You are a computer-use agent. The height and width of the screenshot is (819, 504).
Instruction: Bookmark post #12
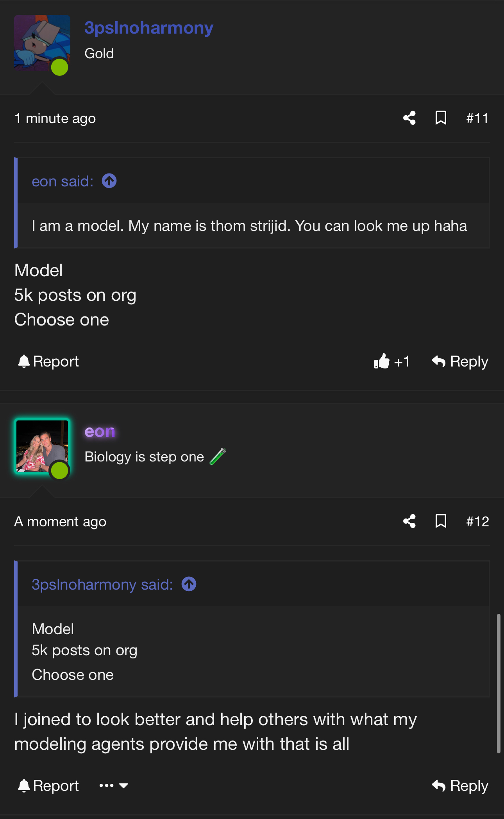pyautogui.click(x=441, y=521)
